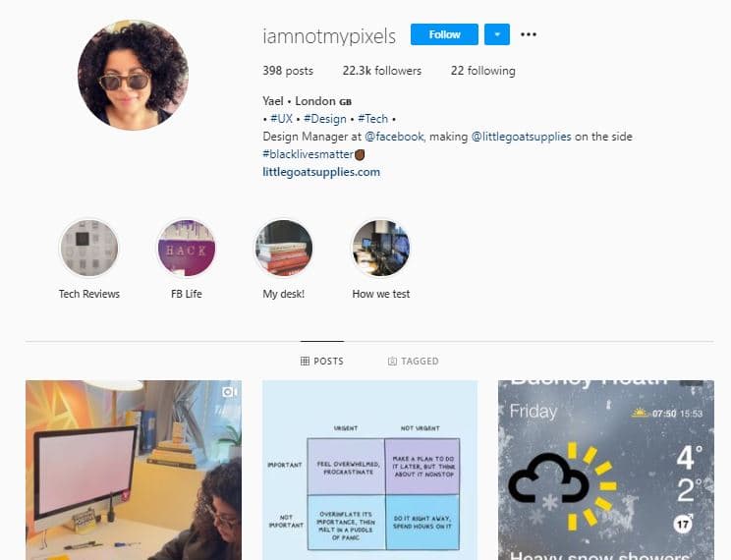Screen dimensions: 731x560
Task: Open the urgent-important matrix post
Action: pyautogui.click(x=370, y=470)
